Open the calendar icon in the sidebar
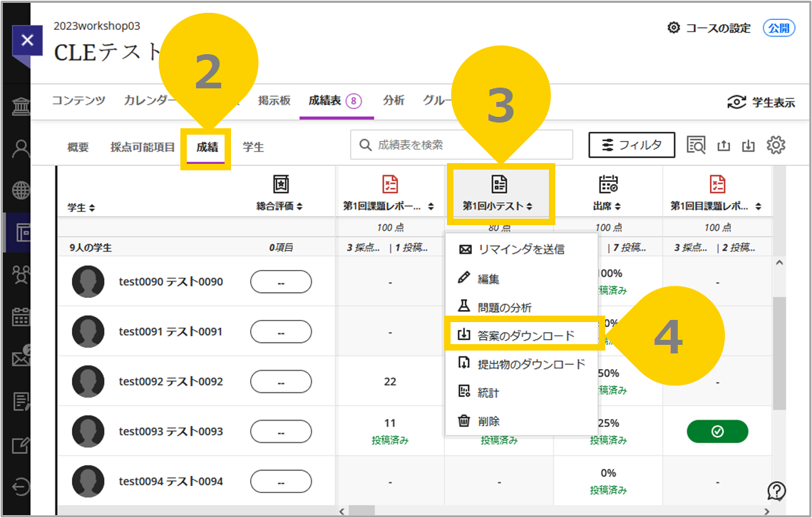This screenshot has width=812, height=518. (21, 316)
